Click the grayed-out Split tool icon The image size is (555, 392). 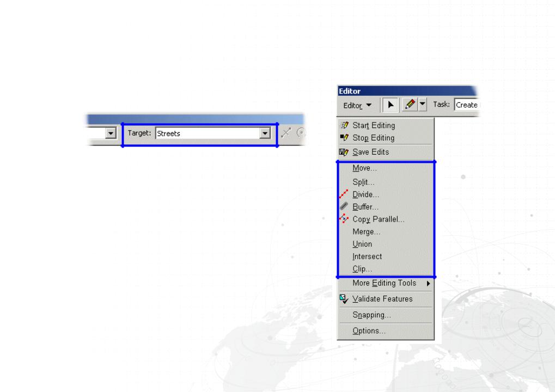pos(285,133)
